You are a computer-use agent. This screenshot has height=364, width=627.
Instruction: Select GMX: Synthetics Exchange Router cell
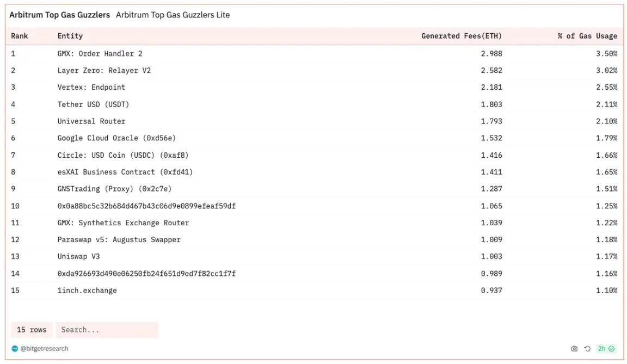(x=123, y=223)
